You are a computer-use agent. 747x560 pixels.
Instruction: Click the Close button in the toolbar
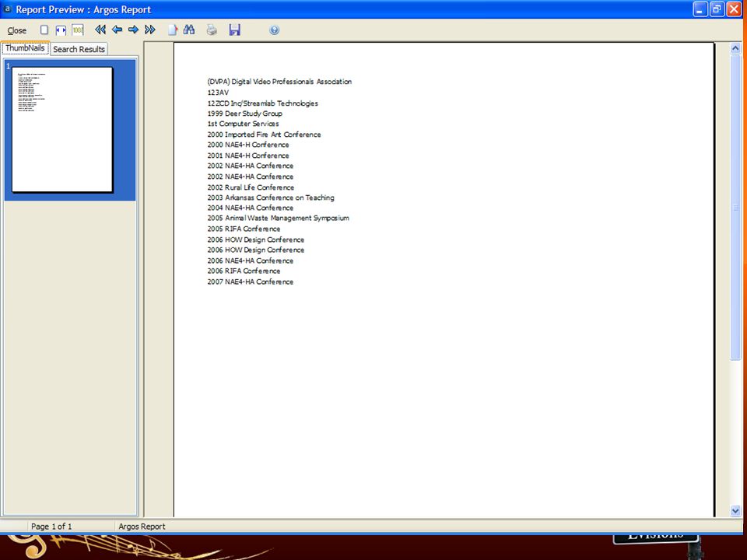click(x=16, y=30)
